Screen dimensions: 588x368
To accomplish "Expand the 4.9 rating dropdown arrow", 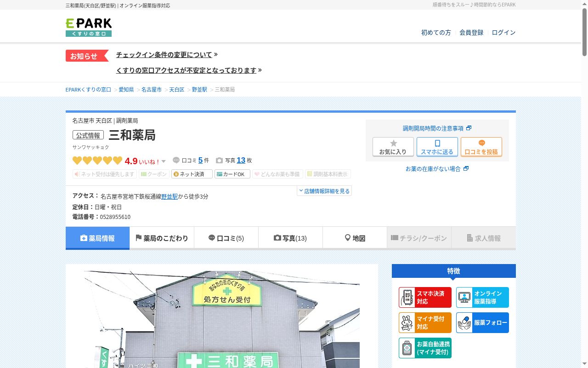I will tap(164, 161).
